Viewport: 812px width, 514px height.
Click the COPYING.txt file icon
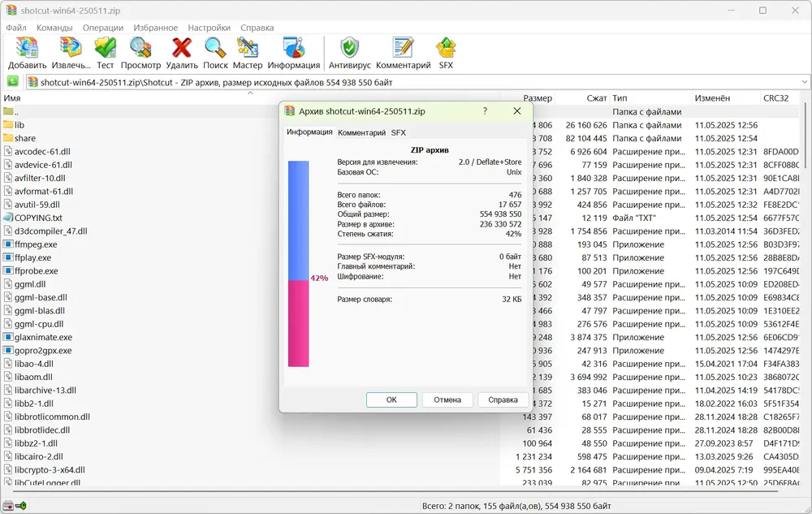coord(8,218)
